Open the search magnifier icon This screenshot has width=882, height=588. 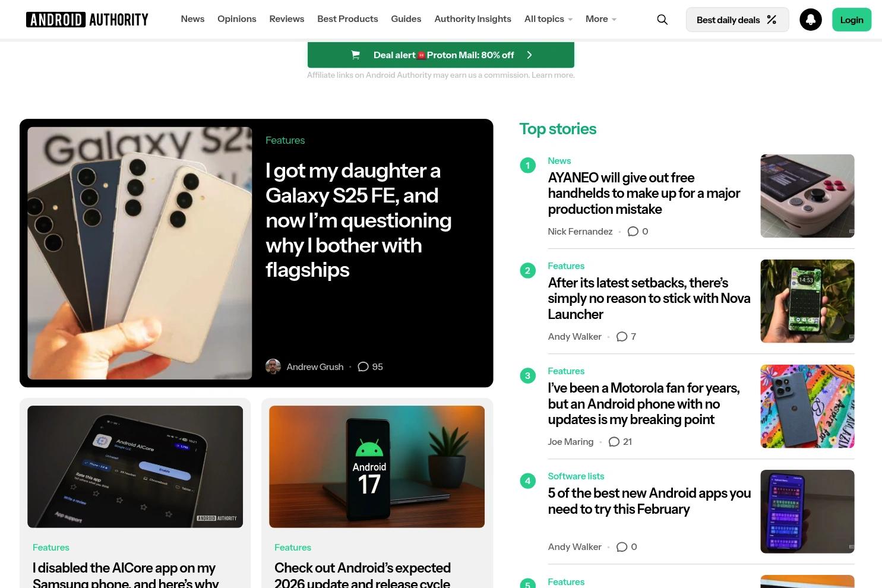(x=662, y=20)
